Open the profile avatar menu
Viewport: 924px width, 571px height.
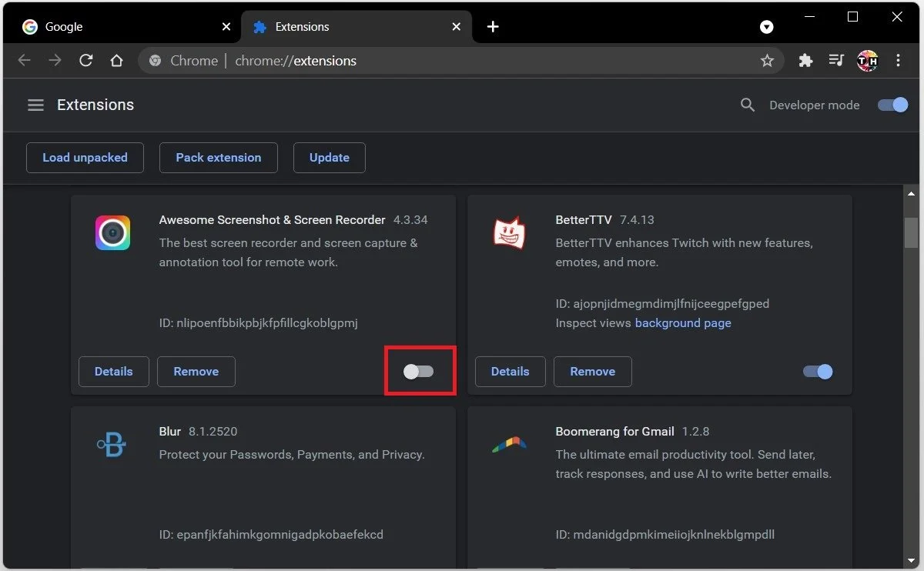pos(868,61)
